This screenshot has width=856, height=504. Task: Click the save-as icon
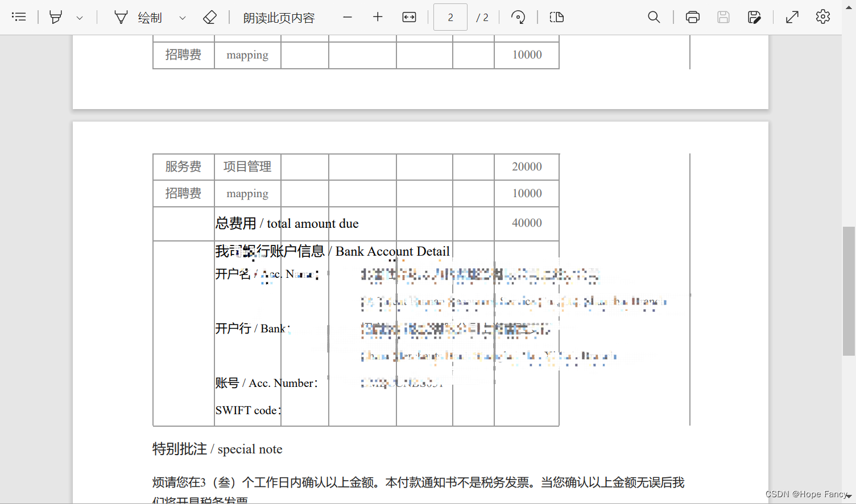pos(754,17)
